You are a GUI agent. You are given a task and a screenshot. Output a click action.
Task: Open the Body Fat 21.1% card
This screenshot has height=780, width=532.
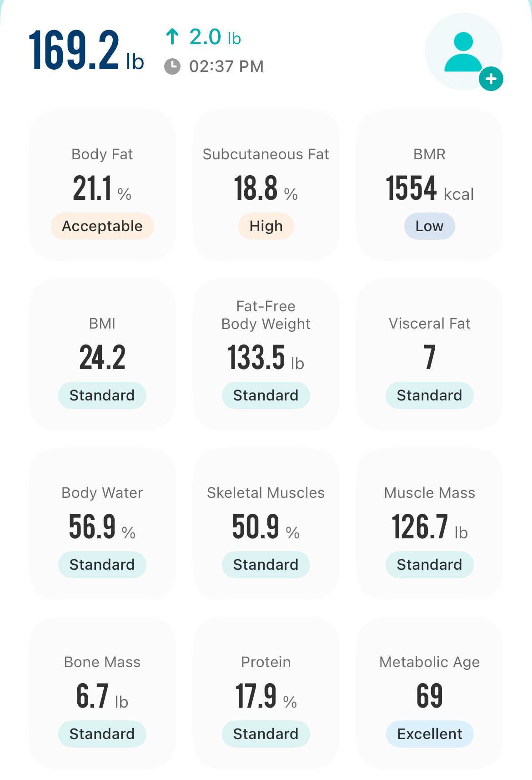102,185
